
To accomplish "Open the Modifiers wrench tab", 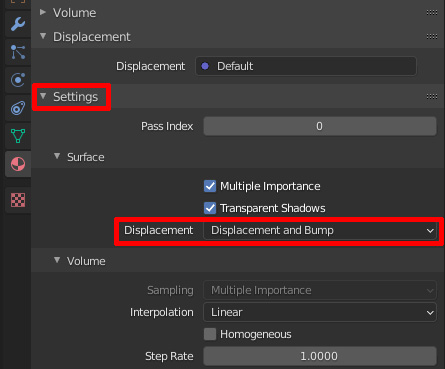I will point(18,24).
